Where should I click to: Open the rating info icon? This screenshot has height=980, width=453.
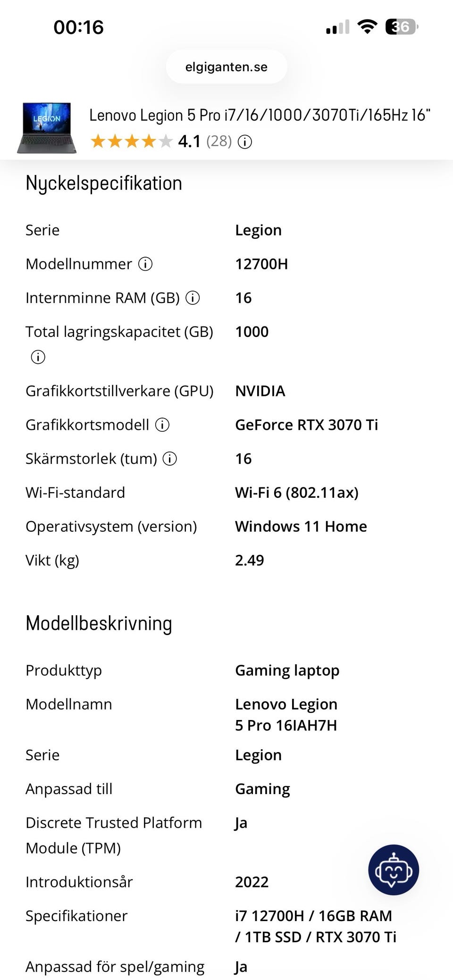245,142
